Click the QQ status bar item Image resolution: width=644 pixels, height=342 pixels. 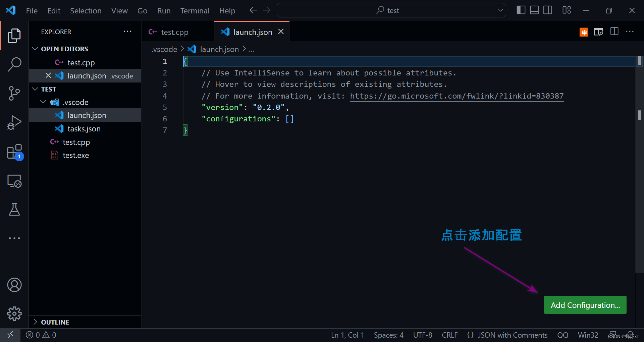tap(562, 335)
